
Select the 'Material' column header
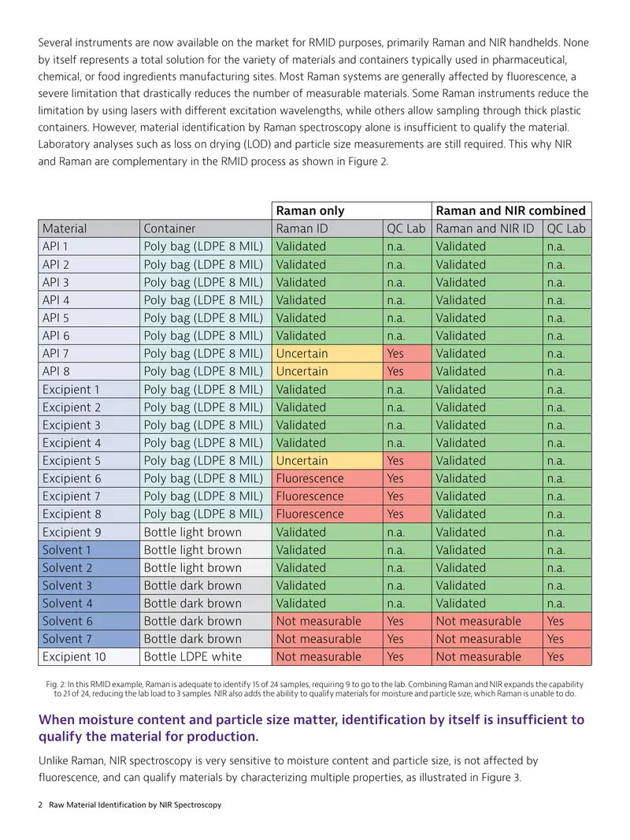coord(89,229)
